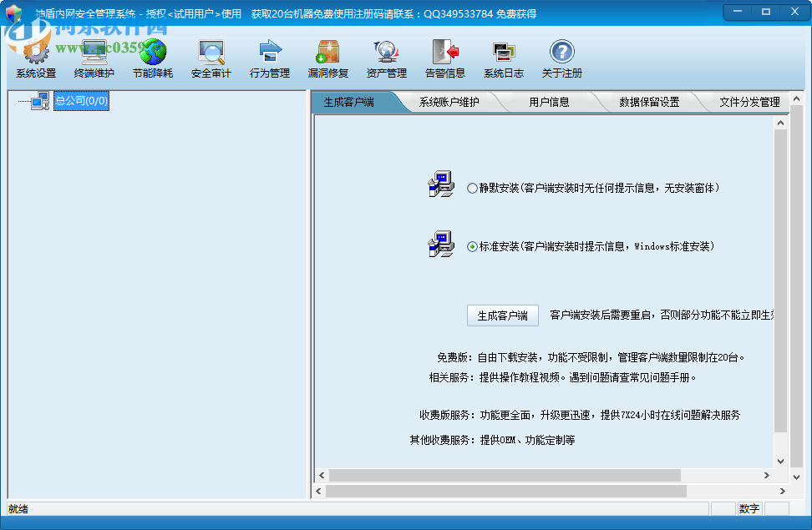Image resolution: width=812 pixels, height=530 pixels.
Task: Open 安全审计 magnifier toolbar icon
Action: coord(211,53)
